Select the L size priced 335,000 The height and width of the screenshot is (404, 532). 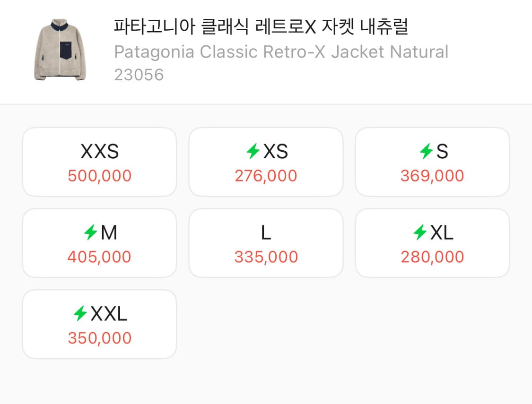(266, 242)
